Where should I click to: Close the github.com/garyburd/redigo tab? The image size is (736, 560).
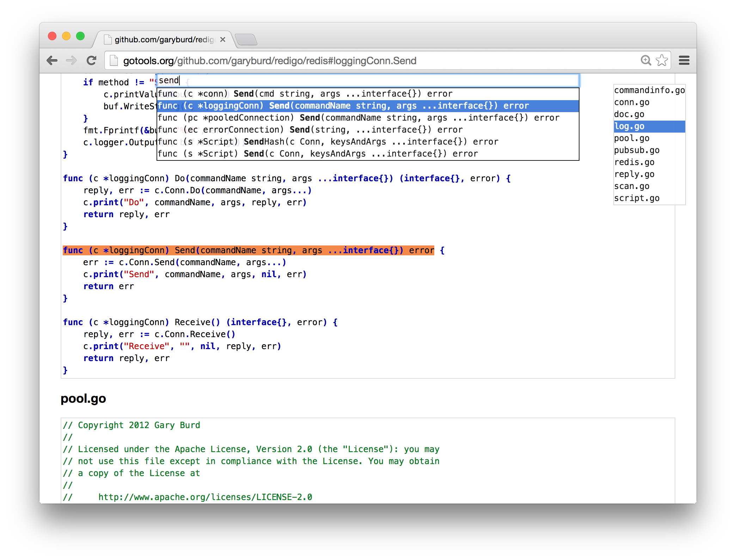point(222,39)
